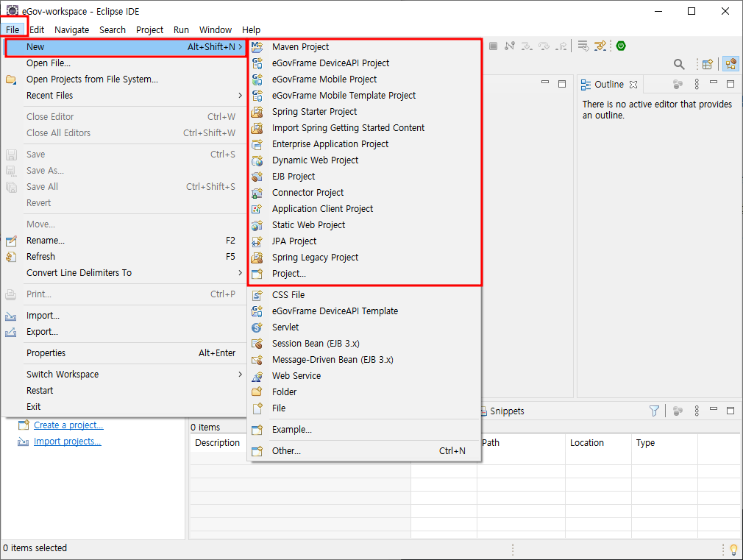Viewport: 743px width, 560px height.
Task: Open the Create a project... link
Action: click(x=68, y=425)
